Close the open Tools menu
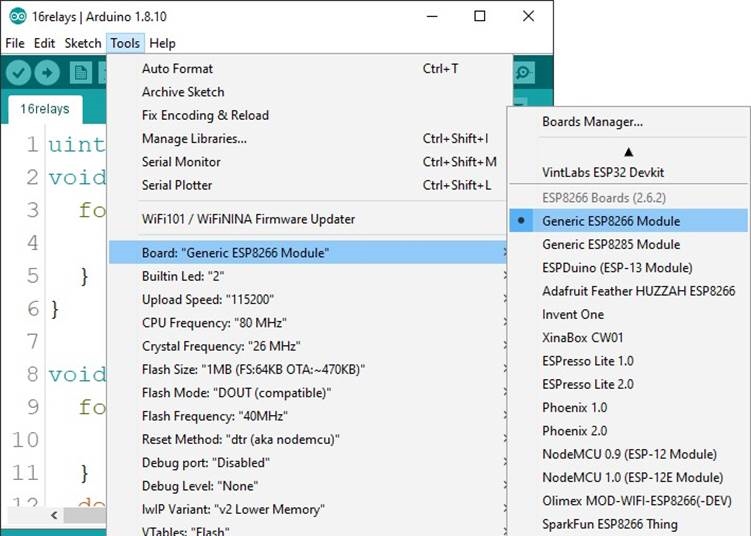The image size is (751, 536). [x=125, y=43]
